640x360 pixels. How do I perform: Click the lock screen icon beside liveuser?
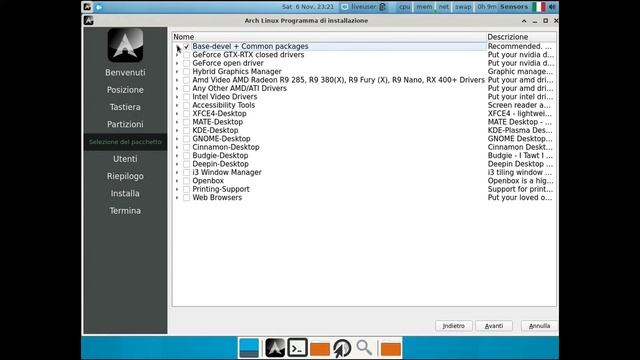coord(382,7)
